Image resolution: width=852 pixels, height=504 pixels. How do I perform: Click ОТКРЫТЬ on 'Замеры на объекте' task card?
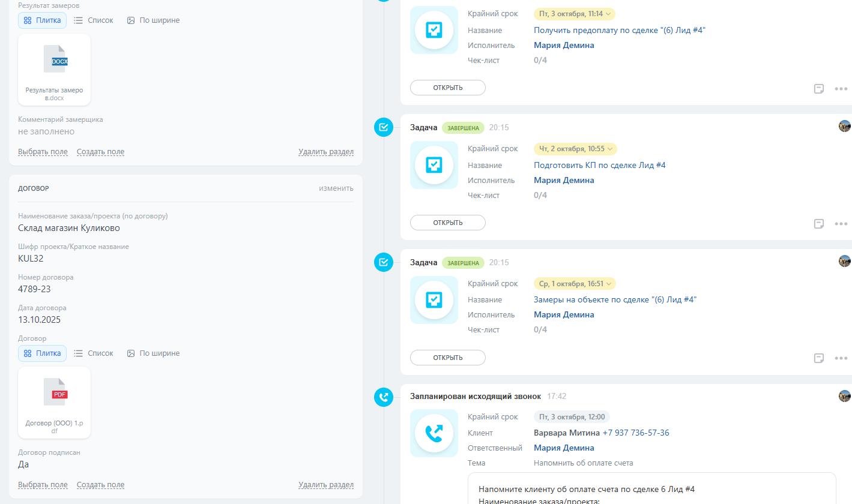(x=448, y=358)
